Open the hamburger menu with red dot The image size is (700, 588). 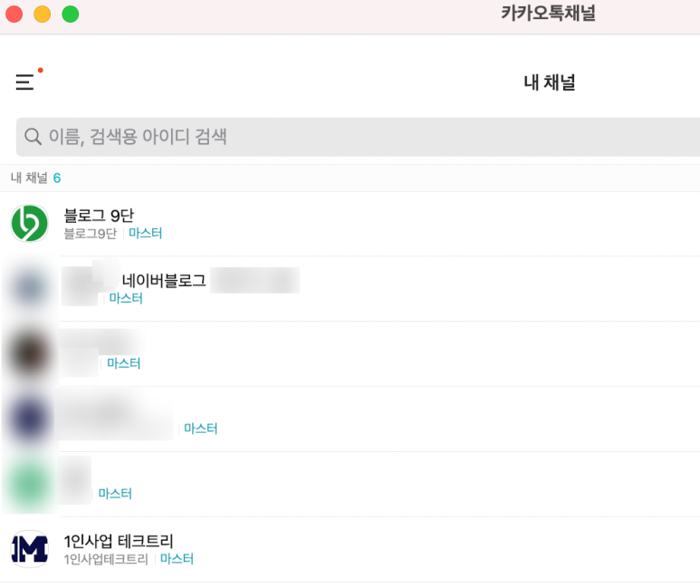[x=25, y=82]
